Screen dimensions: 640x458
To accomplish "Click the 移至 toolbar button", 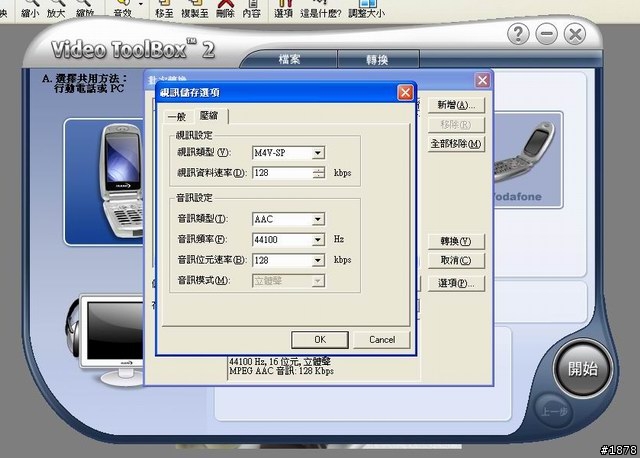I will 164,9.
